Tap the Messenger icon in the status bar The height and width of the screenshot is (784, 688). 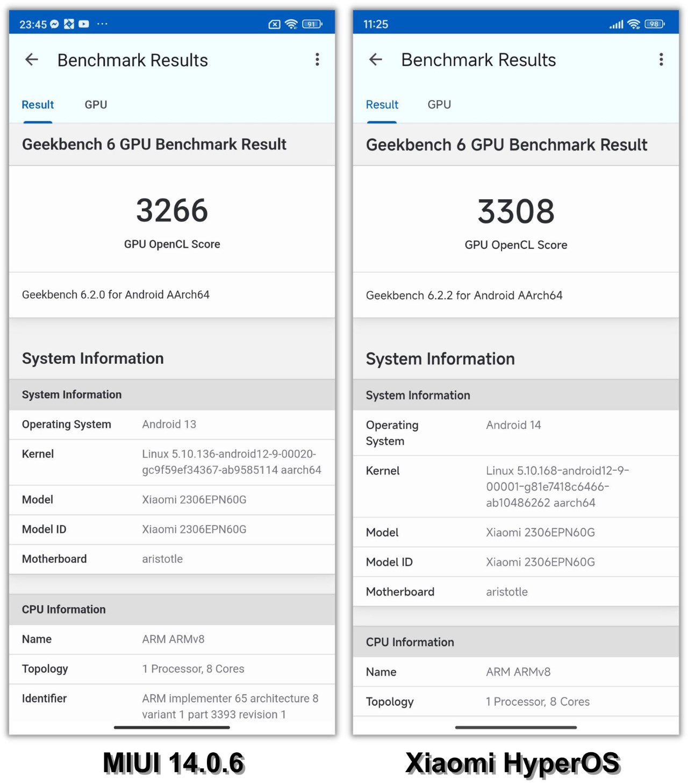[55, 24]
